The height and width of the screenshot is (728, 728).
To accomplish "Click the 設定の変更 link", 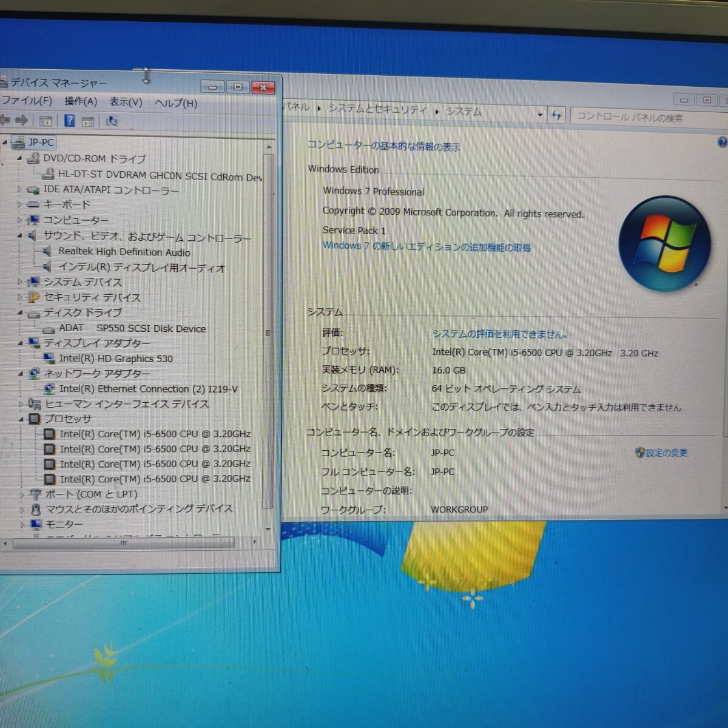I will tap(666, 453).
